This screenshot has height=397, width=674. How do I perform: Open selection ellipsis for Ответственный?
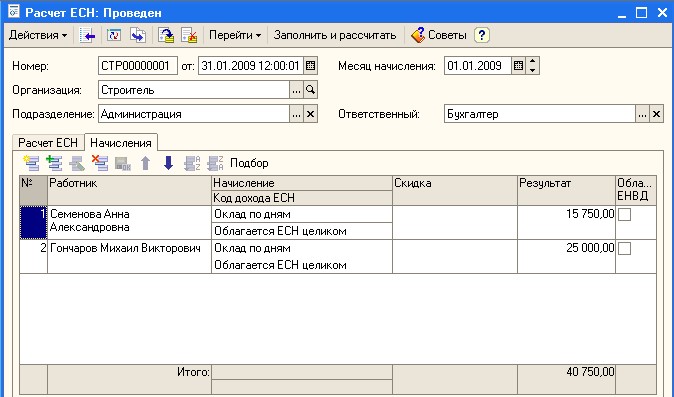642,114
